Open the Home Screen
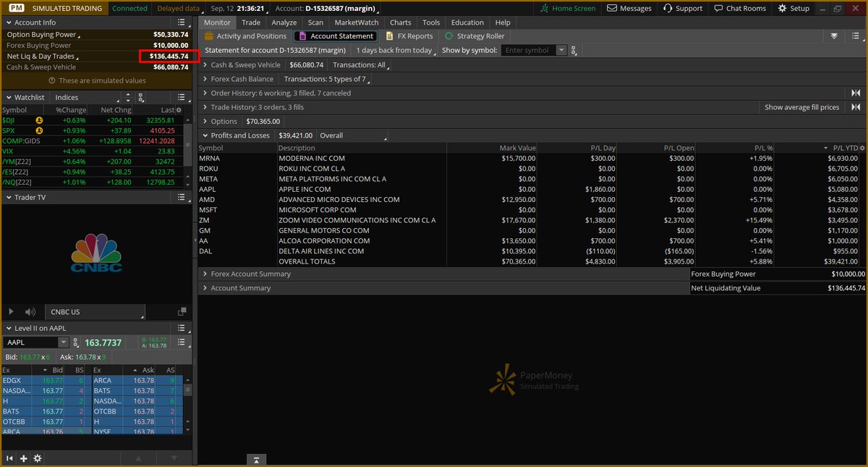The image size is (868, 467). click(569, 8)
